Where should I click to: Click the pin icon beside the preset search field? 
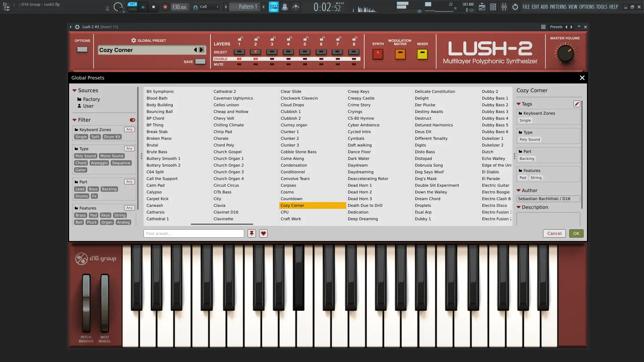252,233
